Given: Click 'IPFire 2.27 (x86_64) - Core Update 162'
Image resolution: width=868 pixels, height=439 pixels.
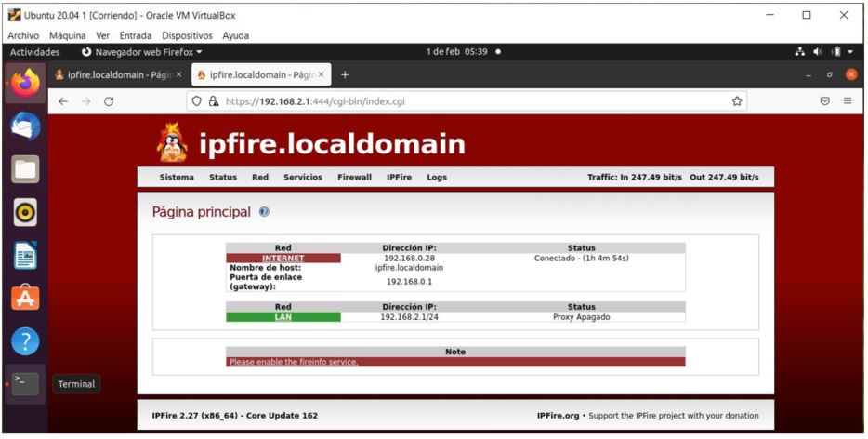Looking at the screenshot, I should pos(235,416).
